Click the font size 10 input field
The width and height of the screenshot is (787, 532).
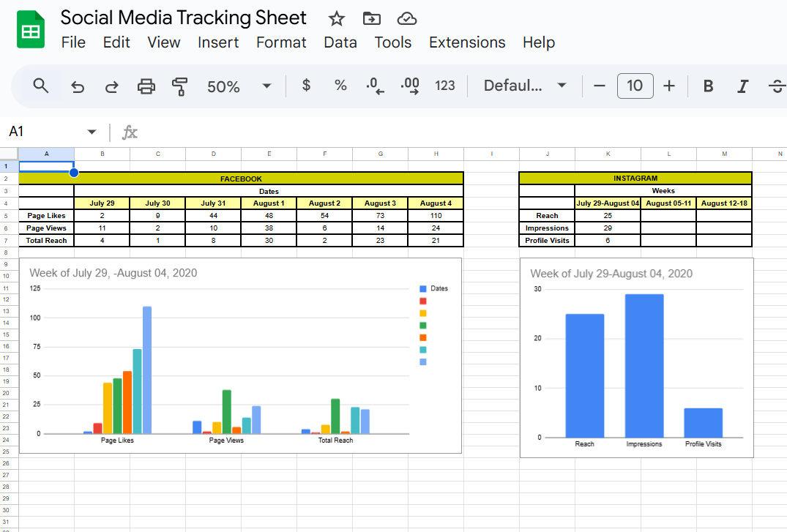click(635, 86)
